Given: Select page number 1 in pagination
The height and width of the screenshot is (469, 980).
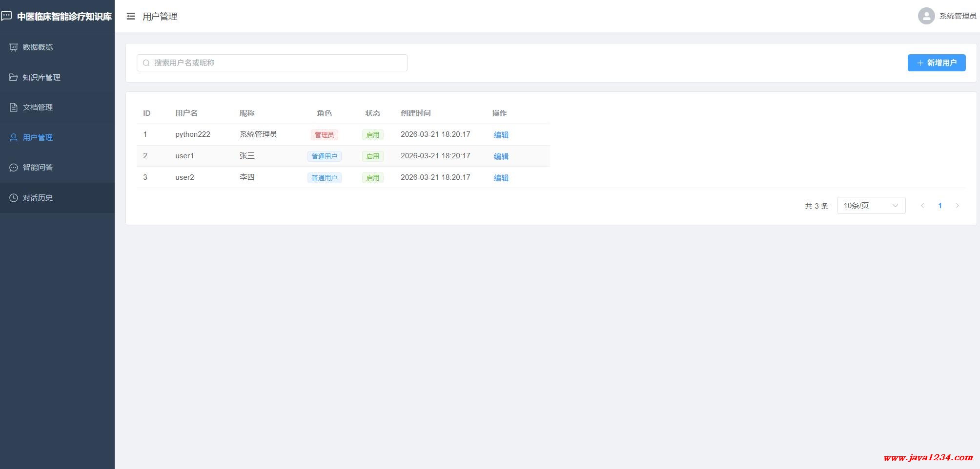Looking at the screenshot, I should click(939, 206).
